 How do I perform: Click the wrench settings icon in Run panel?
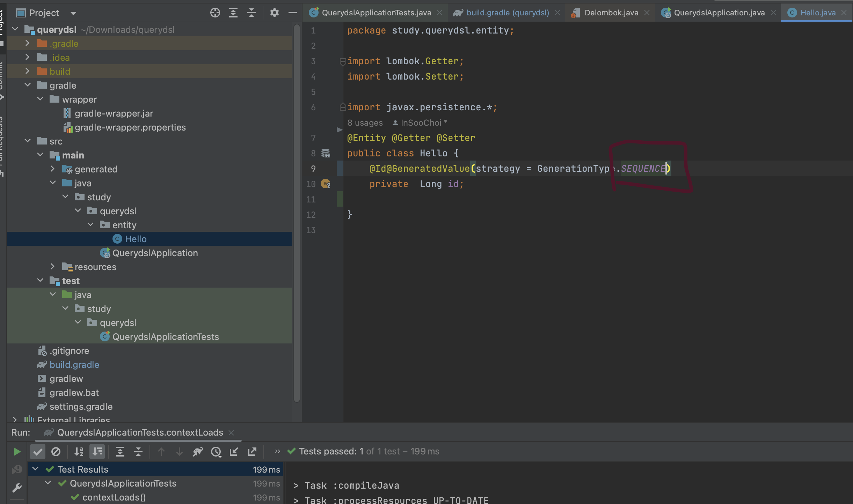(17, 487)
